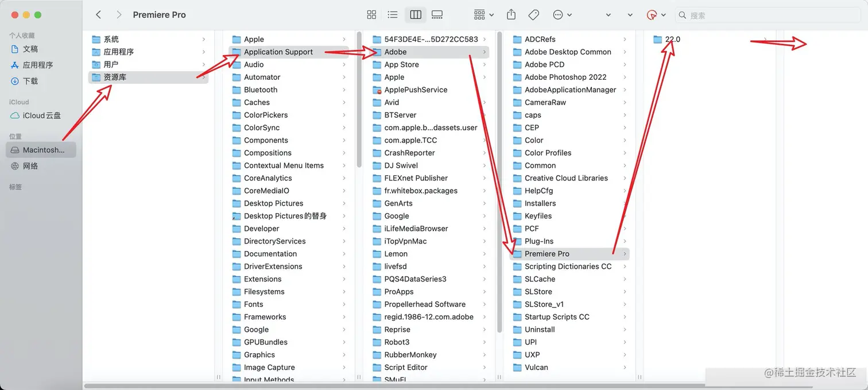Select the 资源库 folder
Viewport: 868px width, 390px height.
tap(148, 77)
